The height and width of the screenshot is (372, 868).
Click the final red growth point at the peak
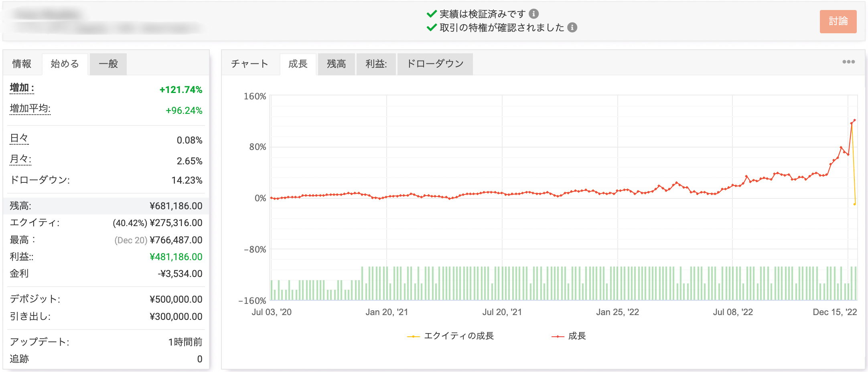coord(855,120)
